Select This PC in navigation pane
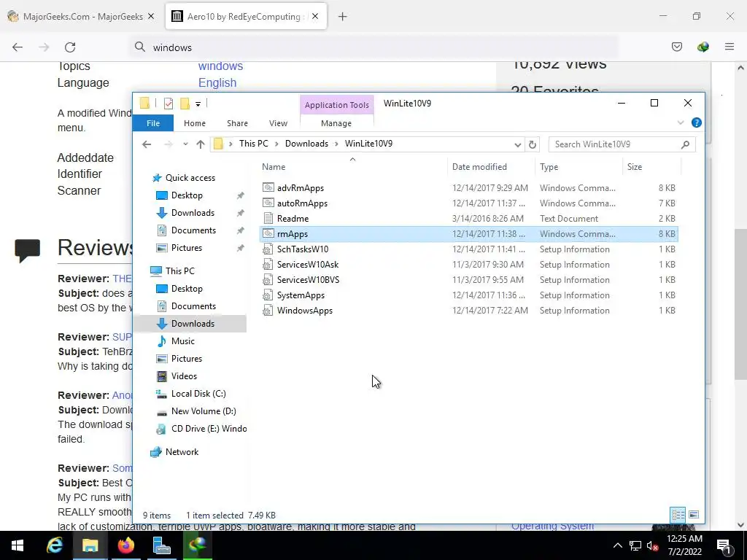Screen dimensions: 747x560 point(179,271)
